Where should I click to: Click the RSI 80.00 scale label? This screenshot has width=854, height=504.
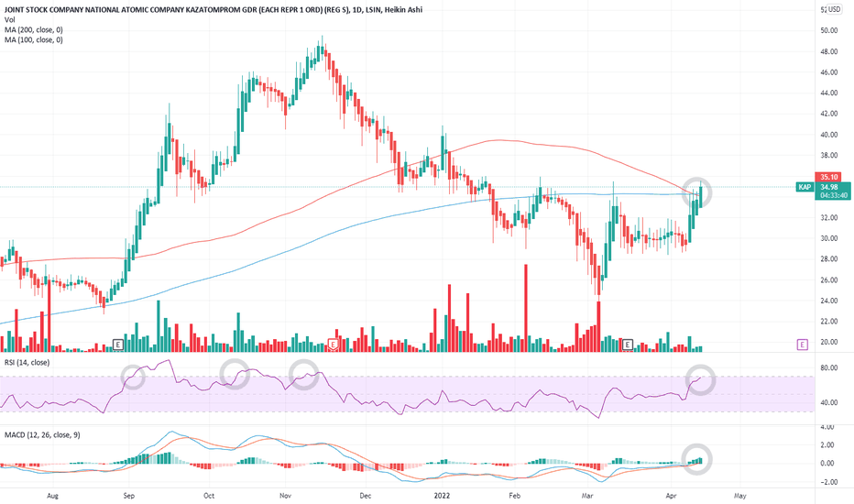tap(829, 367)
